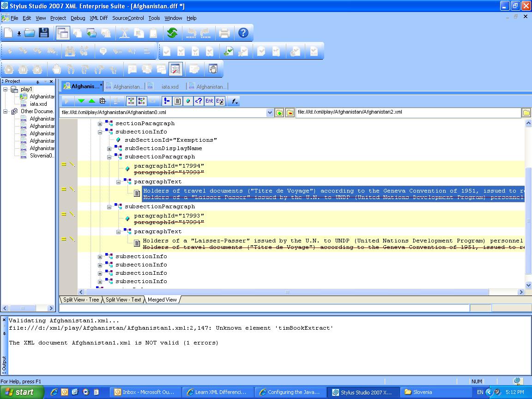Image resolution: width=532 pixels, height=399 pixels.
Task: Click the scissors cut icon
Action: point(125,33)
